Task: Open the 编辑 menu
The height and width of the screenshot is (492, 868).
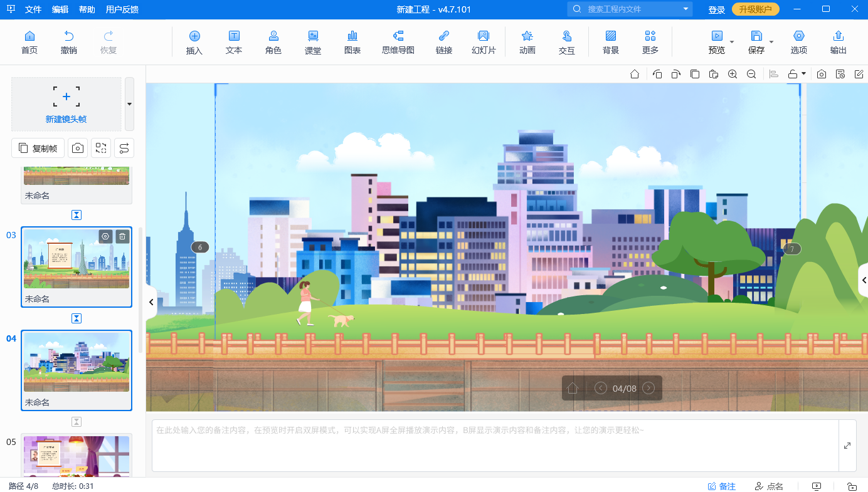Action: (x=60, y=9)
